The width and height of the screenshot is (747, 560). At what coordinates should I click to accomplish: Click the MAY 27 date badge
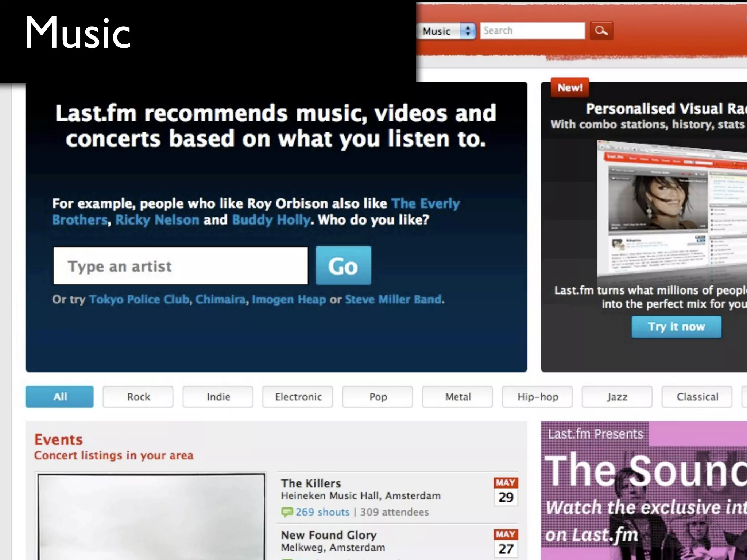506,543
